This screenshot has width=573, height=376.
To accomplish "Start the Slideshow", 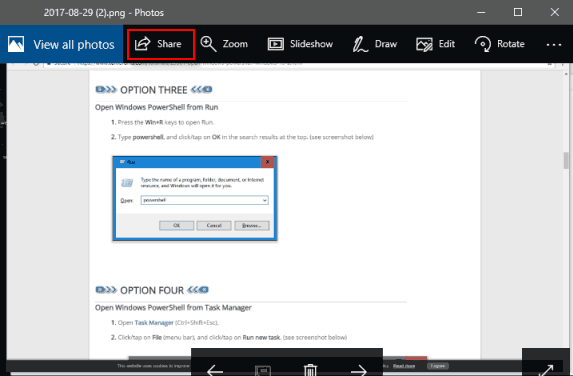I will (300, 44).
